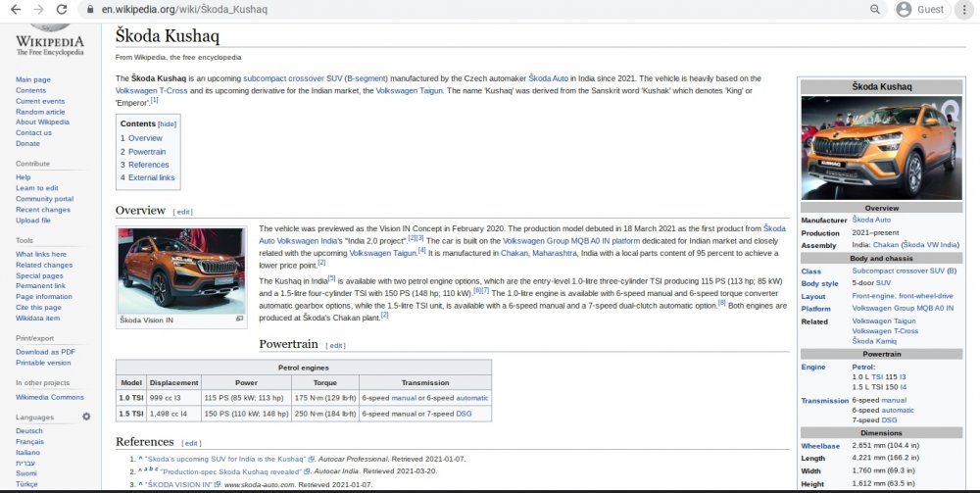Jump to References in Contents
This screenshot has width=980, height=493.
pyautogui.click(x=149, y=165)
